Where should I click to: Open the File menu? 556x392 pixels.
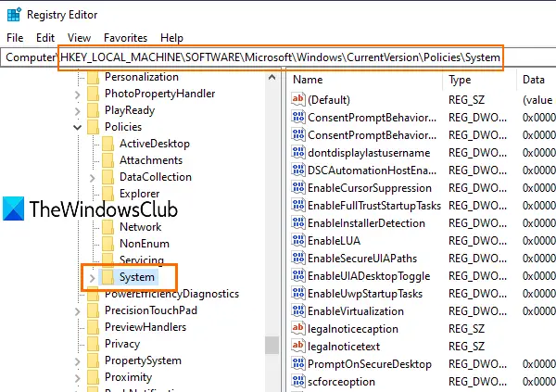15,38
